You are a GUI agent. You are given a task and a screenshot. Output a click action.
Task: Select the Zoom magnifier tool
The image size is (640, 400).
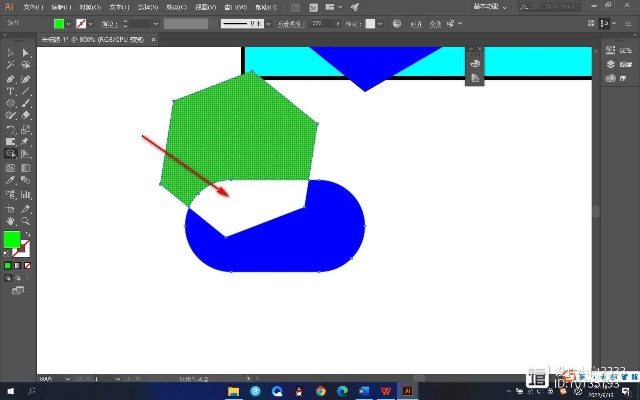[25, 221]
